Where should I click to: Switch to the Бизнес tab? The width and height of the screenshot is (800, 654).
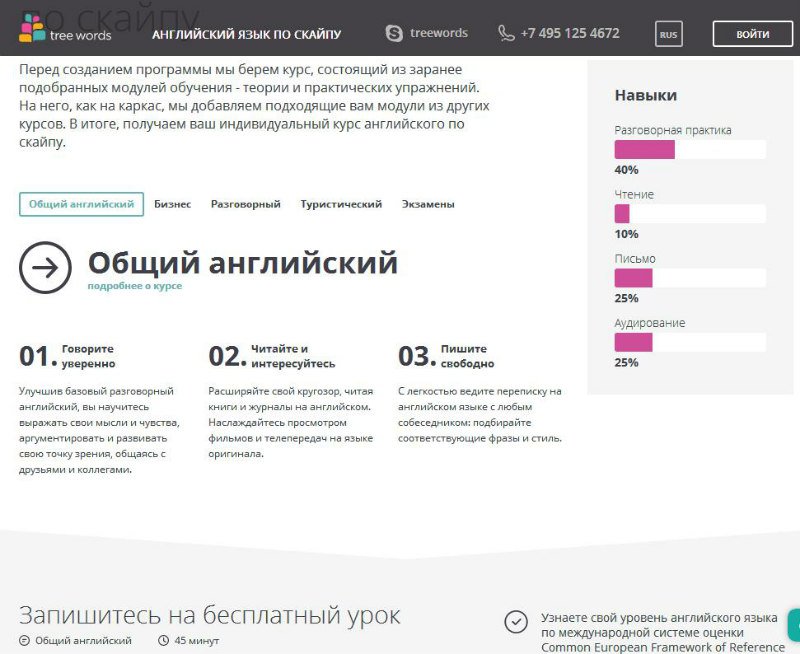click(x=172, y=204)
